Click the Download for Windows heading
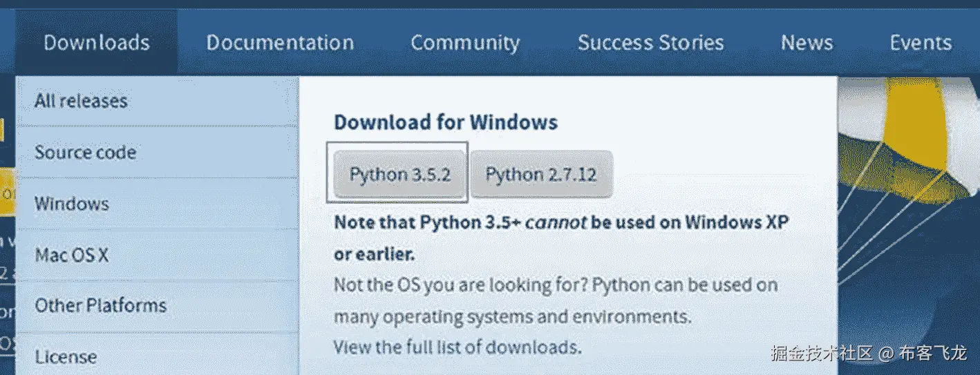 pos(446,123)
